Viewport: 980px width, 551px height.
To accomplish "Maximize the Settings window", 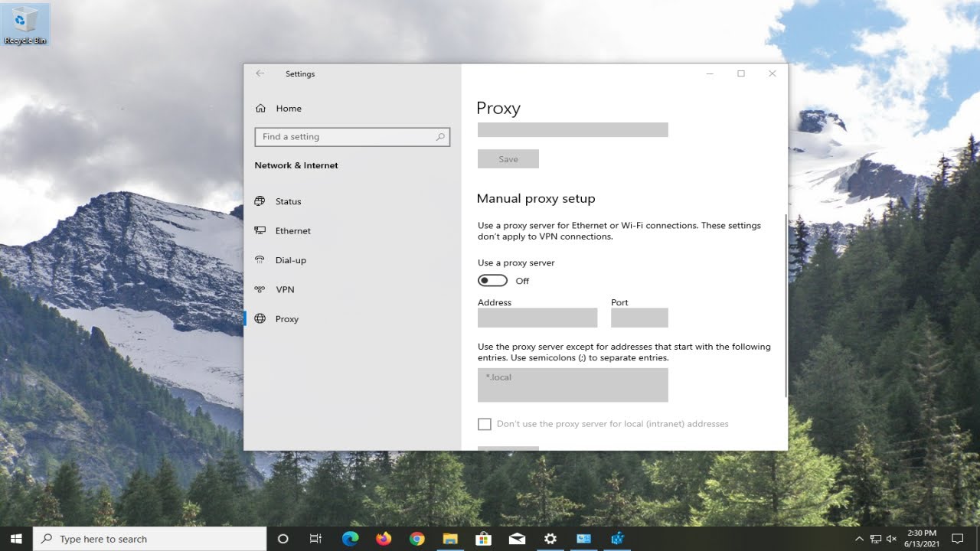I will point(741,73).
